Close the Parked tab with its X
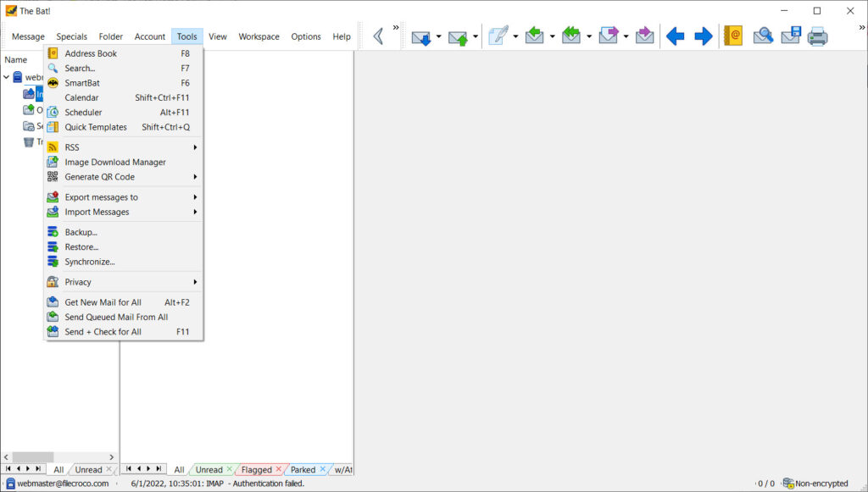The image size is (868, 492). tap(323, 470)
